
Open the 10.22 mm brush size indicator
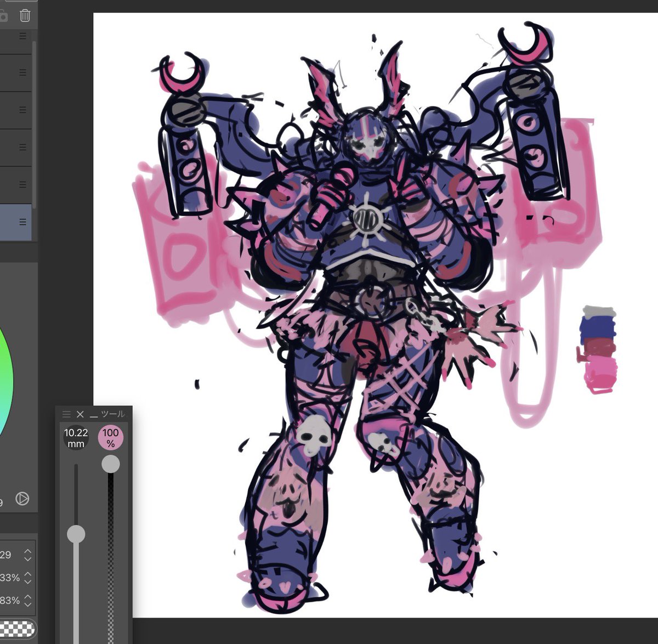[76, 438]
